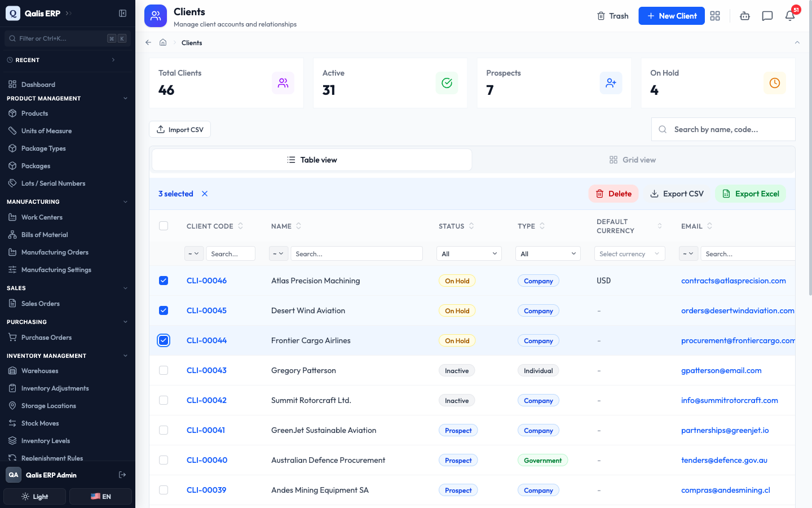Uncheck the CLI-00044 row checkbox

pos(164,340)
